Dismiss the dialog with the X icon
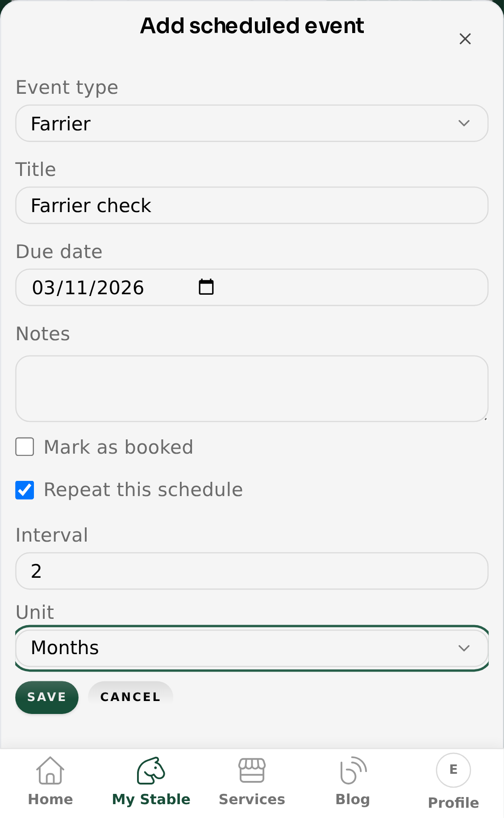The height and width of the screenshot is (818, 504). [x=465, y=39]
